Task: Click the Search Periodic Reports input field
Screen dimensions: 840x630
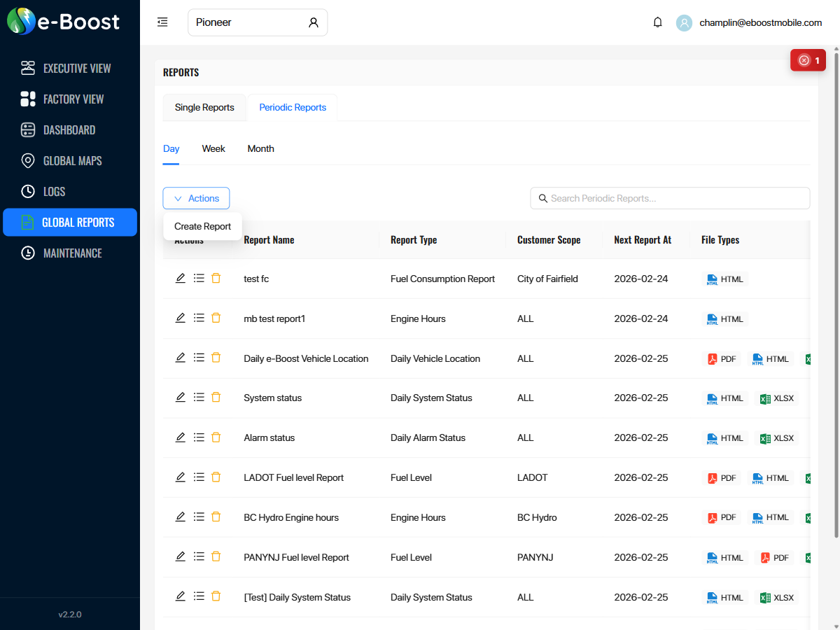Action: [x=670, y=198]
